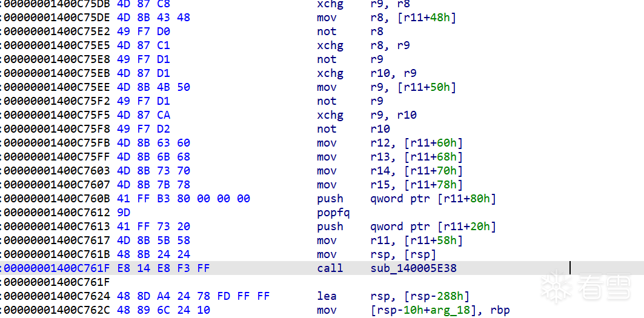Click address 00000001400C762C

click(57, 310)
